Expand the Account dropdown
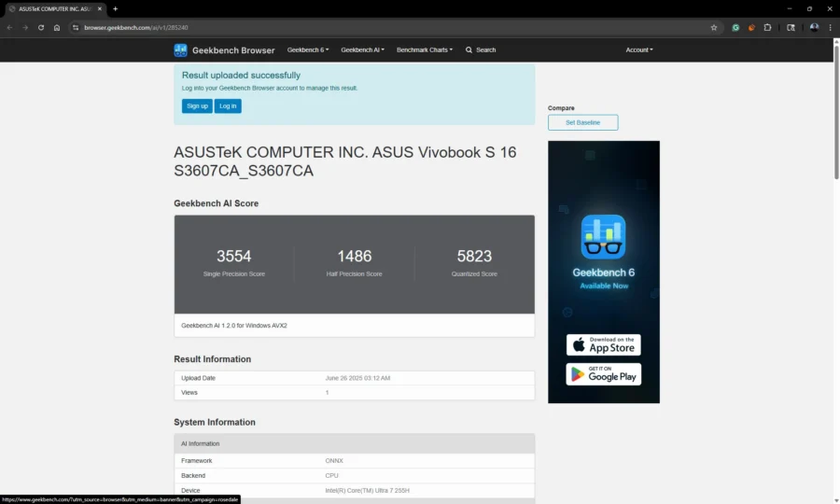The image size is (840, 504). coord(639,49)
